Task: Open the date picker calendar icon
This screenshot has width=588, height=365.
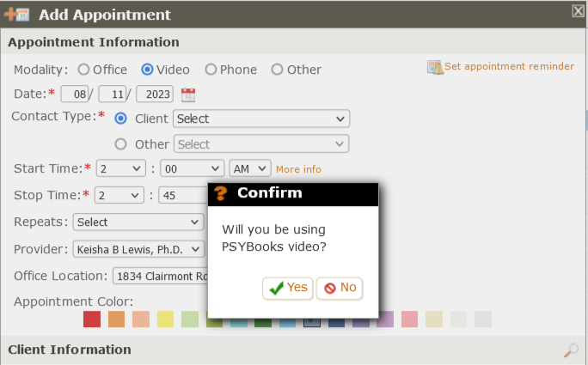Action: click(188, 94)
